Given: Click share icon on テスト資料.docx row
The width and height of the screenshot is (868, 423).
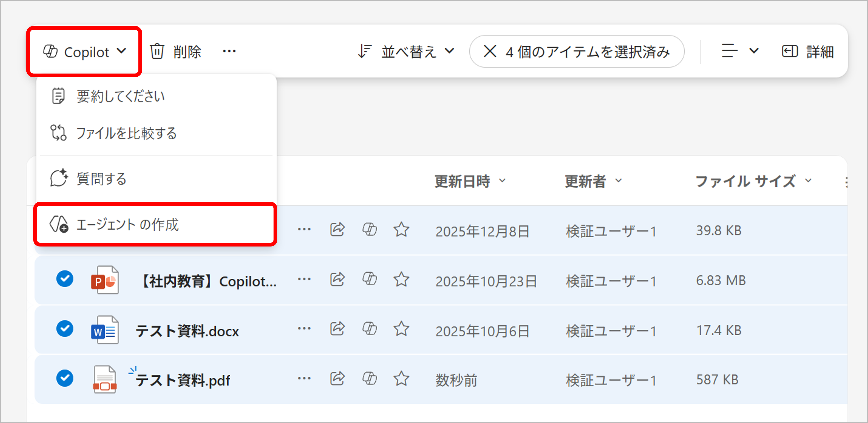Looking at the screenshot, I should [x=337, y=329].
